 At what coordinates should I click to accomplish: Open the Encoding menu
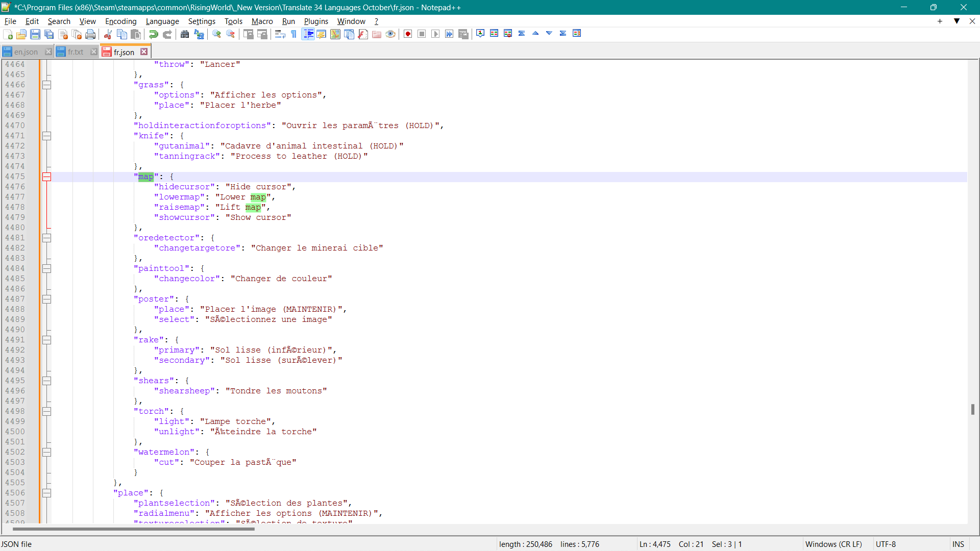pos(120,21)
